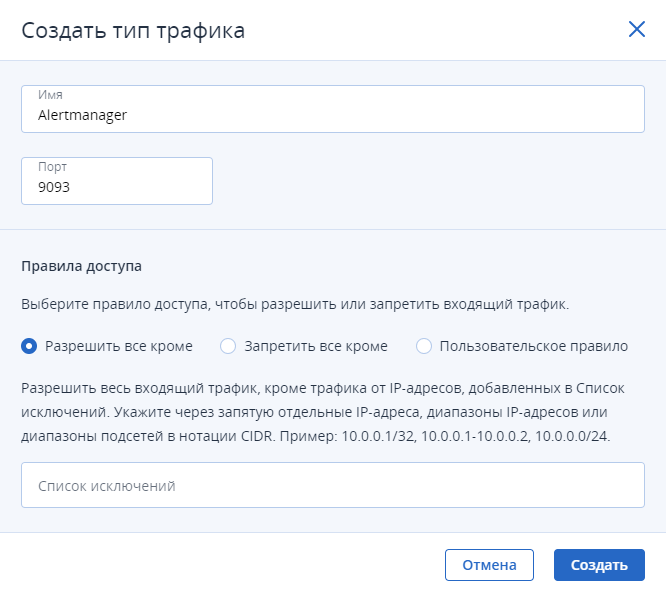Choose the Пользовательское правило radio option
This screenshot has width=666, height=593.
pos(424,346)
